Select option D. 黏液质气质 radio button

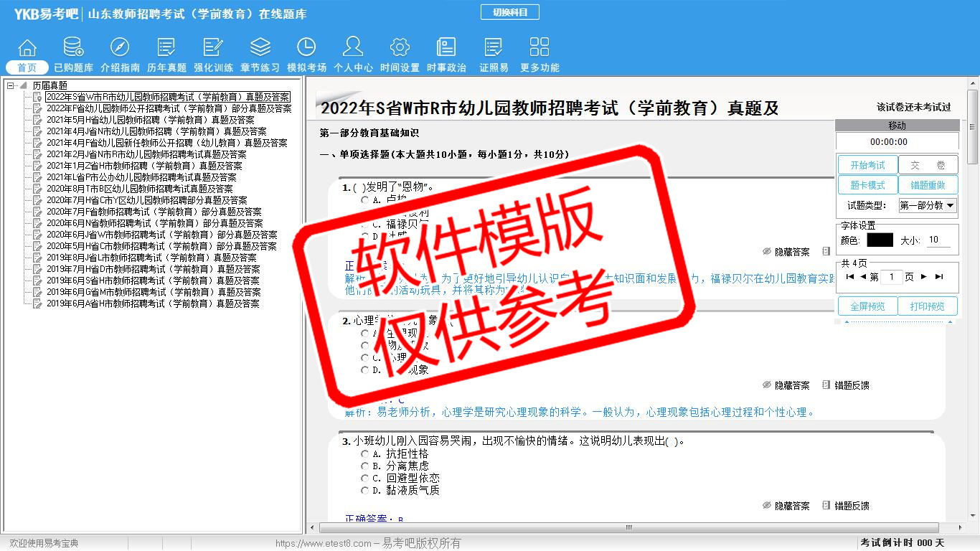click(x=365, y=491)
